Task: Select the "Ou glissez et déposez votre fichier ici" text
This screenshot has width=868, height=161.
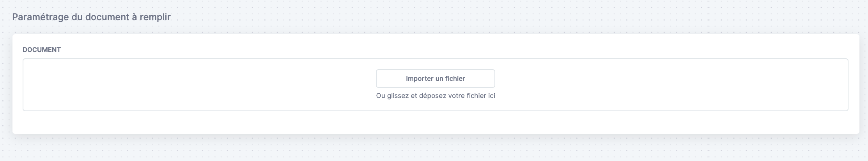Action: (436, 96)
